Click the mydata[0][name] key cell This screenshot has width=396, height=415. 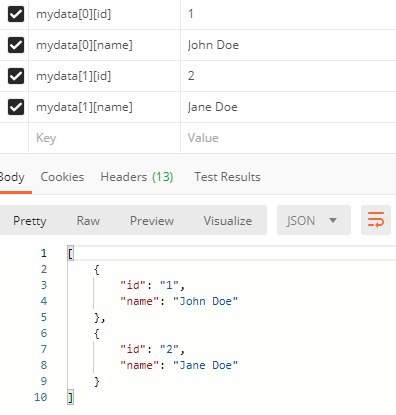pyautogui.click(x=104, y=45)
